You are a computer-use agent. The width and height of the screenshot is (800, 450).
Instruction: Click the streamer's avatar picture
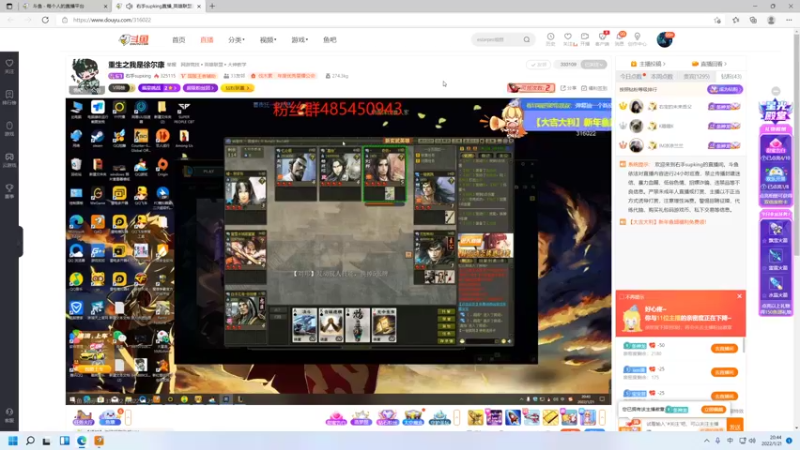[85, 76]
